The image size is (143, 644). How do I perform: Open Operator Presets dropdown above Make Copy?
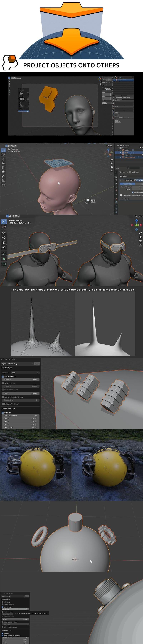(x=13, y=596)
